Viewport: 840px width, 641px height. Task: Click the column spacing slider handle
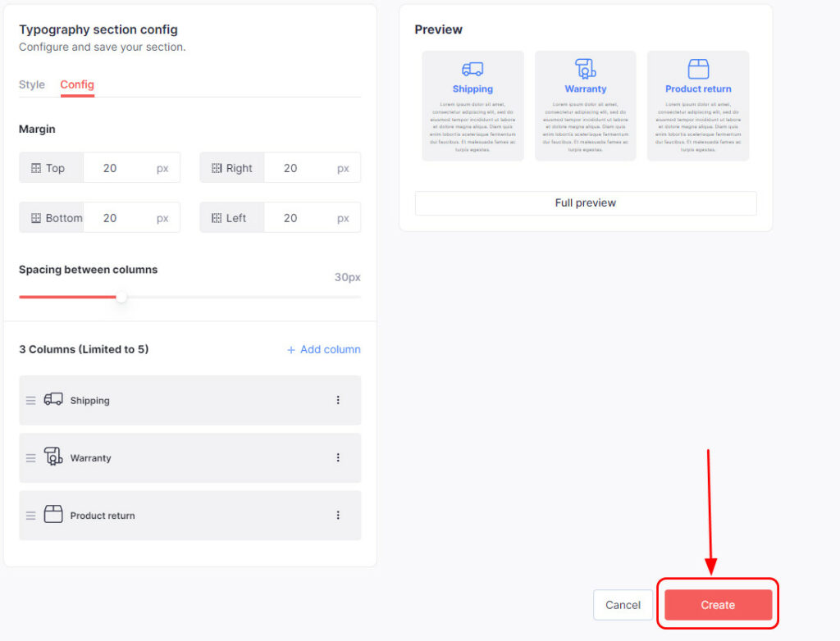pyautogui.click(x=121, y=297)
